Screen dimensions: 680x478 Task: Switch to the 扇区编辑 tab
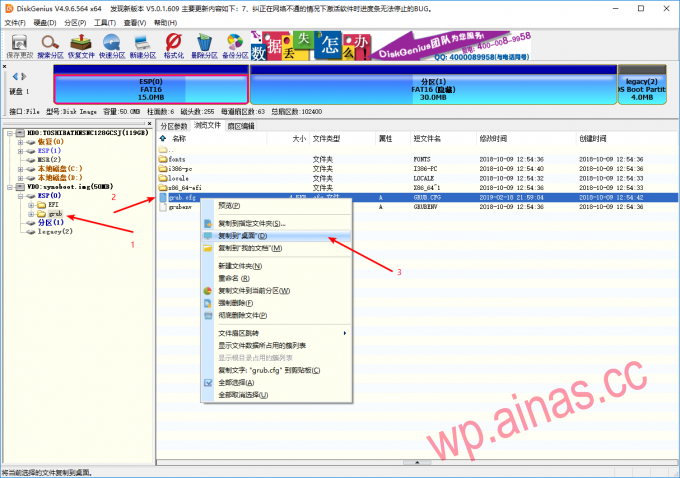point(241,126)
